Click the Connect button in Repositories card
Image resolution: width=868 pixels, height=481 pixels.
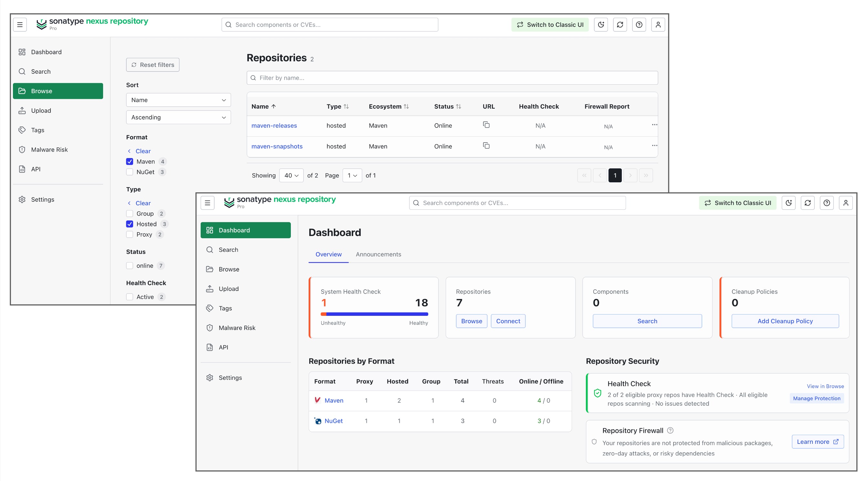pos(508,321)
